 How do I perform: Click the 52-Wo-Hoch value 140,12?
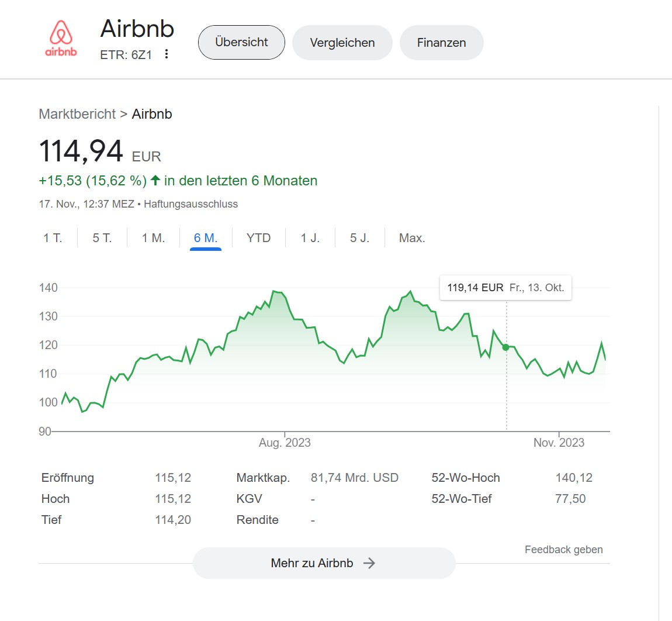pos(574,478)
